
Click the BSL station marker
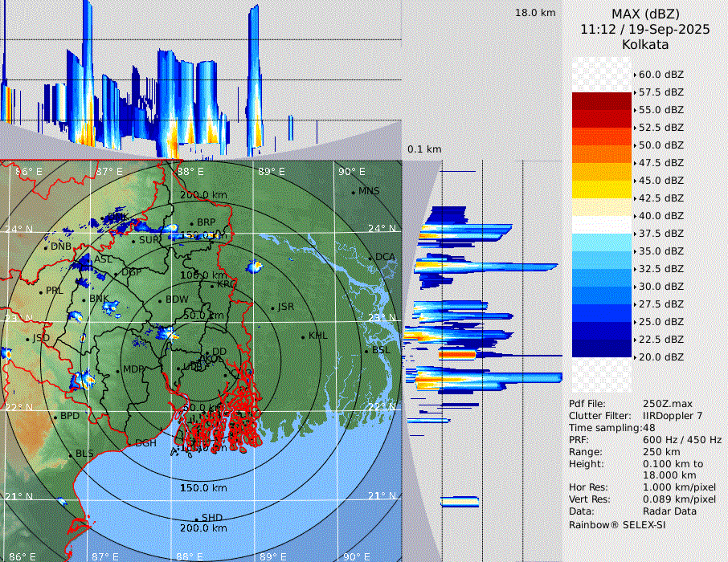pyautogui.click(x=366, y=351)
